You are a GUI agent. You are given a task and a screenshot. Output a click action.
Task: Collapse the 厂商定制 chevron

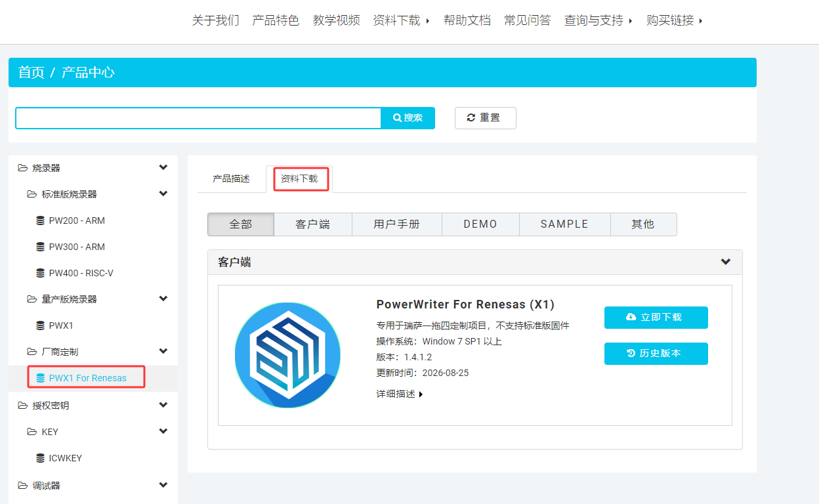163,351
